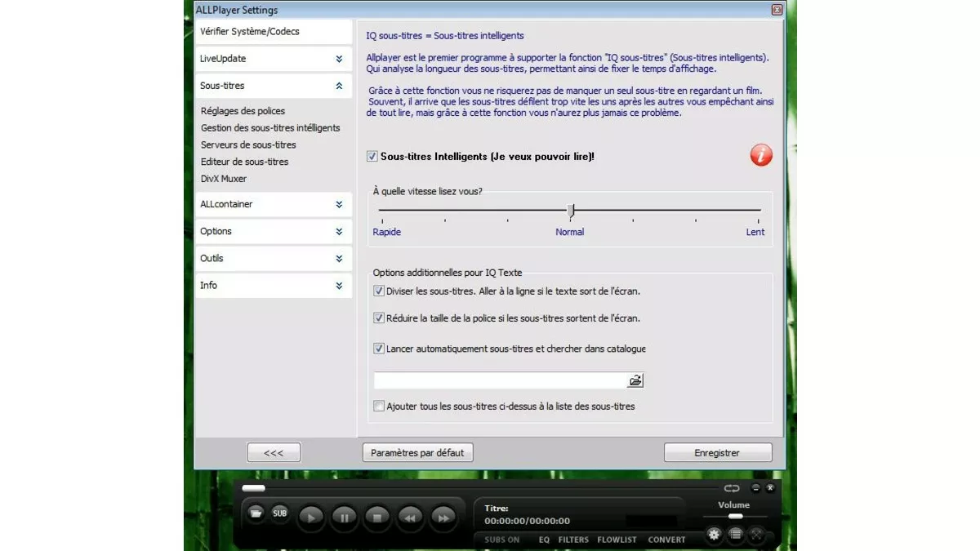
Task: Click the browse folder icon beside the catalogue field
Action: (636, 380)
